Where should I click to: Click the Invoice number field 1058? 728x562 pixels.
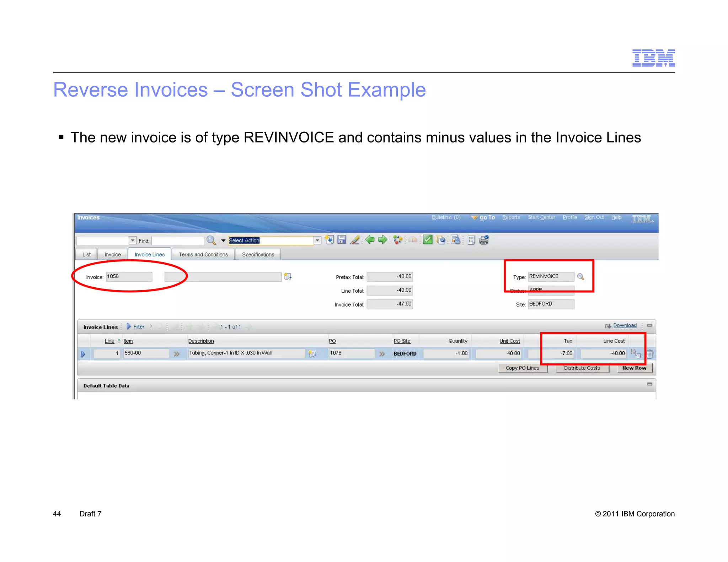pos(129,276)
